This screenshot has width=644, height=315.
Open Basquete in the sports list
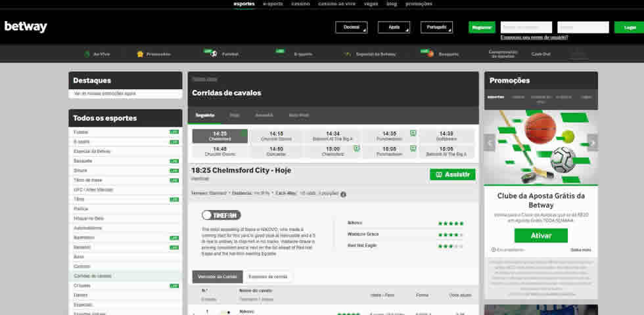(x=126, y=161)
